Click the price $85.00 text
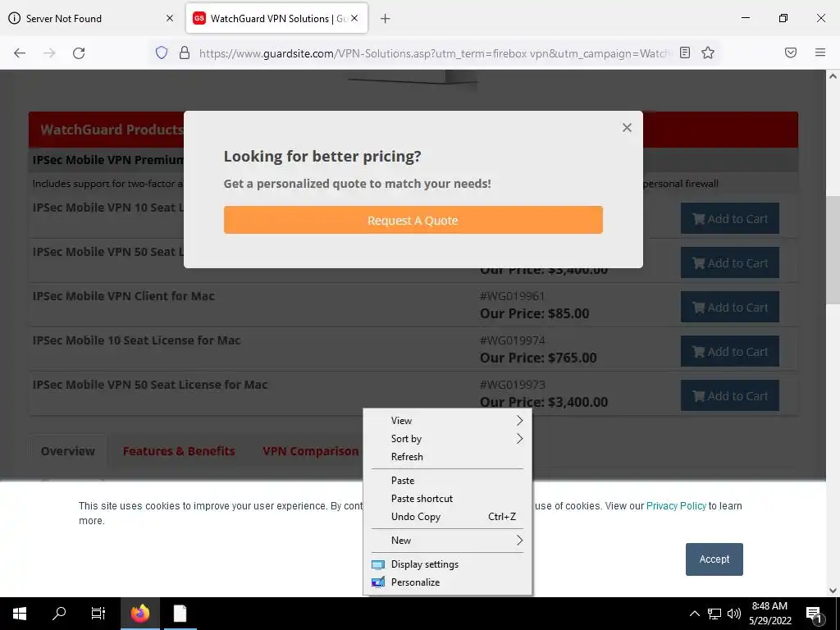 (569, 313)
